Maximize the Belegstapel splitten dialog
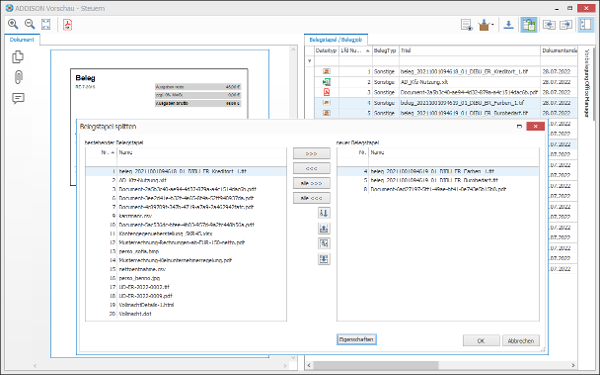Image resolution: width=600 pixels, height=375 pixels. [x=519, y=126]
